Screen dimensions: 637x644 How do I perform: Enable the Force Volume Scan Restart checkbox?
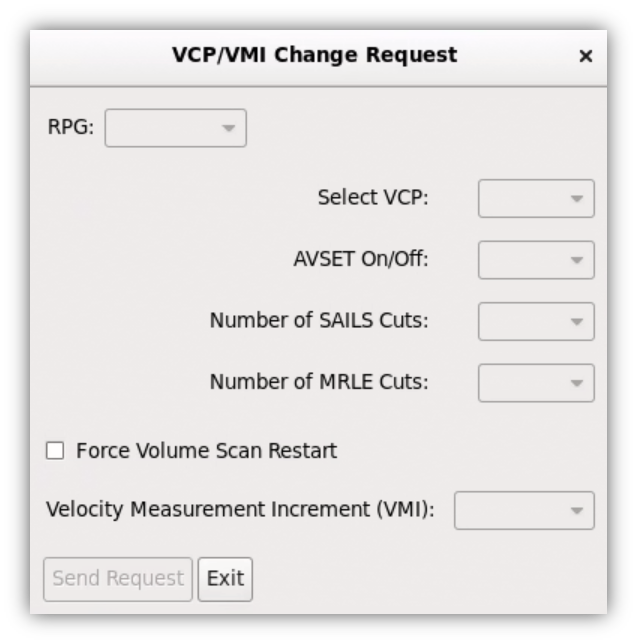[55, 451]
